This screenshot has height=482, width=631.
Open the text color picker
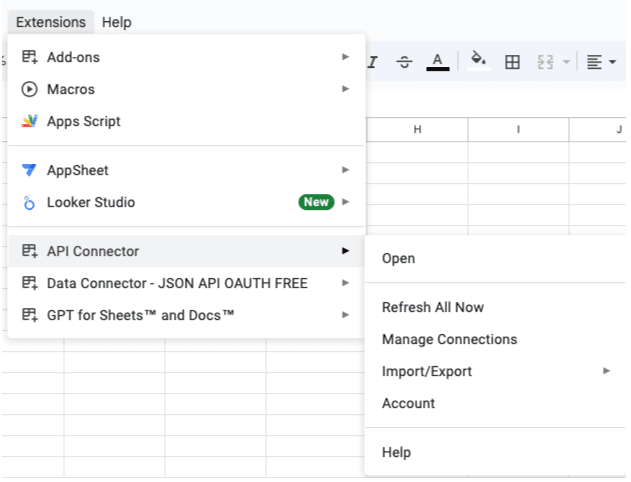[437, 62]
